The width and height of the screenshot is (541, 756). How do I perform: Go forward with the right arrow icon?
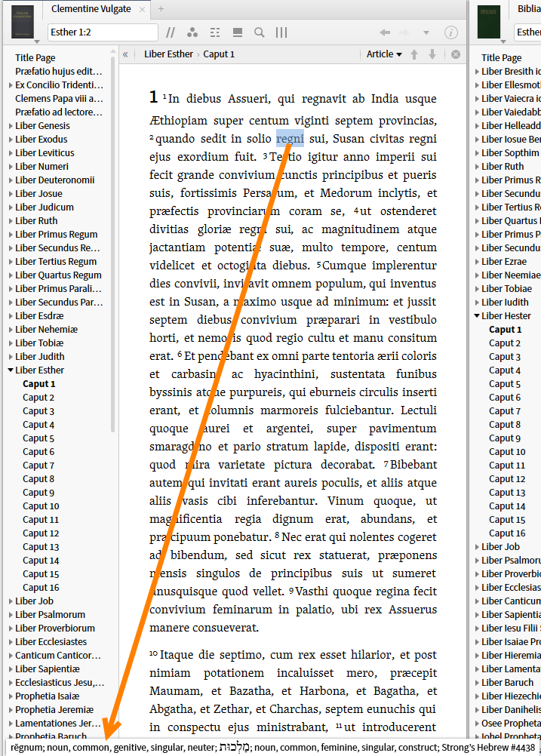pos(404,32)
